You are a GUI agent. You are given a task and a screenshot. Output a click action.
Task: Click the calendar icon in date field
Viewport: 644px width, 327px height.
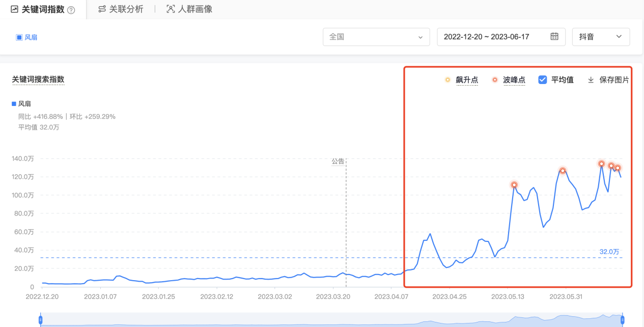(x=554, y=37)
